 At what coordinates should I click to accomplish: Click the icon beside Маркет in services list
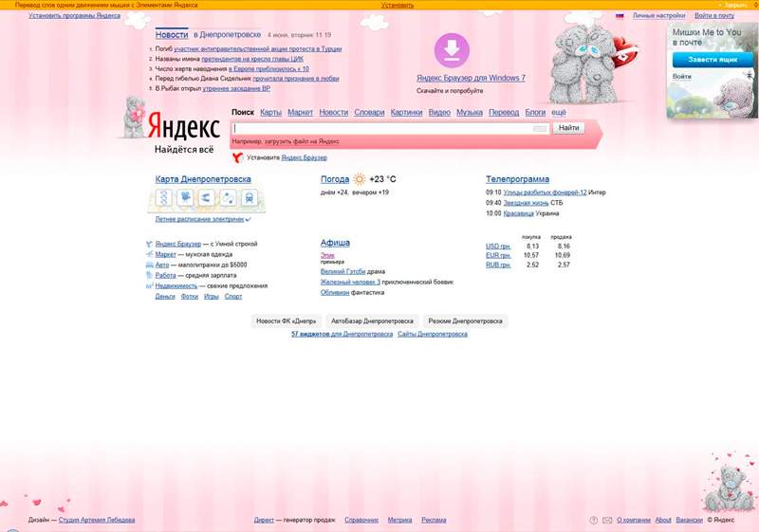149,254
